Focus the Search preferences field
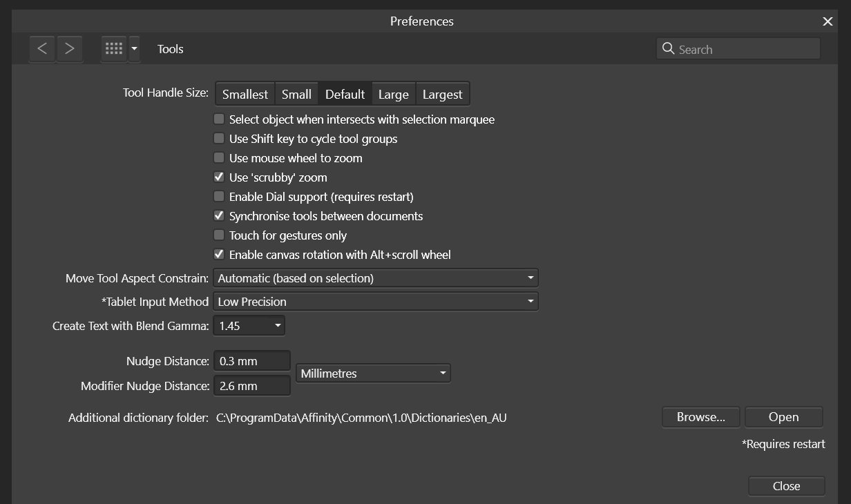The width and height of the screenshot is (851, 504). point(738,48)
